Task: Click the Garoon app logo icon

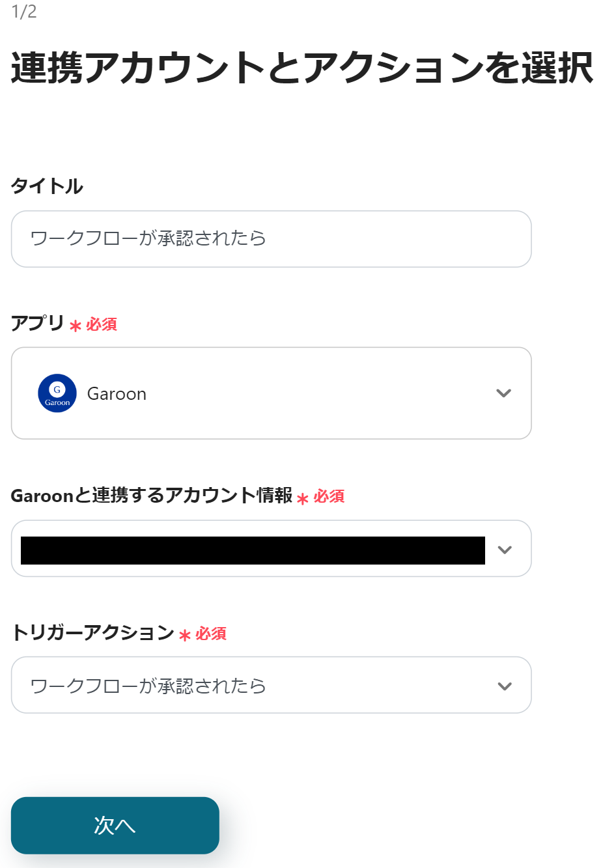Action: click(x=57, y=393)
